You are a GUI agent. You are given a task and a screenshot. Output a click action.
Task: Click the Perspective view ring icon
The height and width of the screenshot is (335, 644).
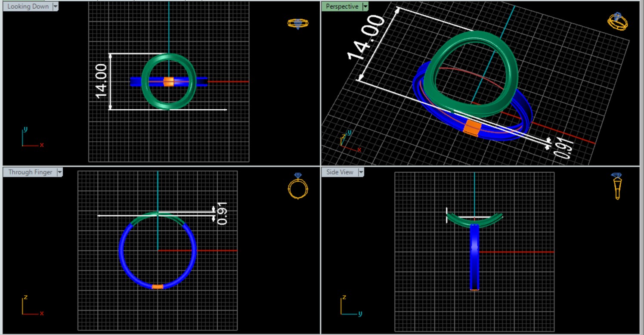tap(617, 22)
